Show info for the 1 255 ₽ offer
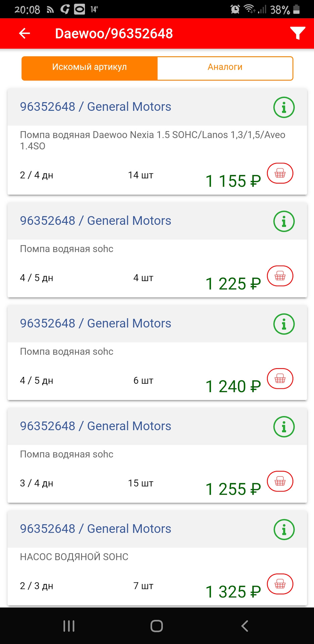The height and width of the screenshot is (644, 314). (284, 427)
